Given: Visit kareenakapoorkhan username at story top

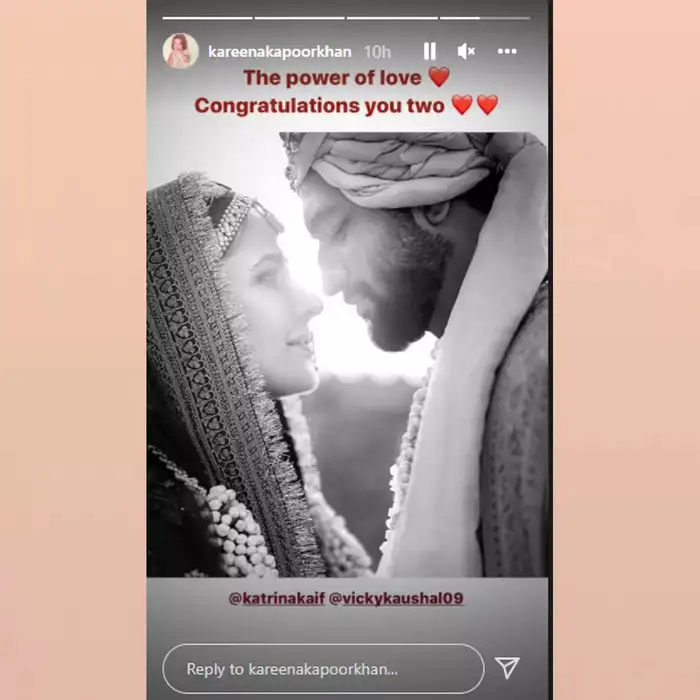Looking at the screenshot, I should click(x=280, y=52).
